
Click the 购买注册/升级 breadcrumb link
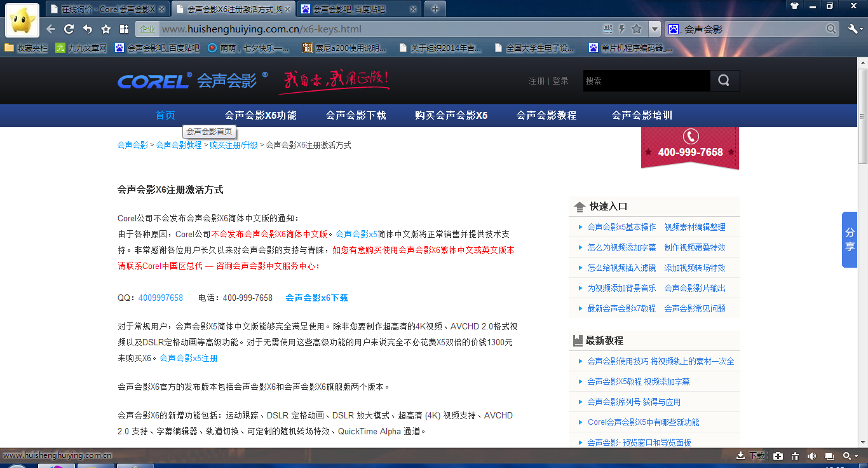point(234,145)
